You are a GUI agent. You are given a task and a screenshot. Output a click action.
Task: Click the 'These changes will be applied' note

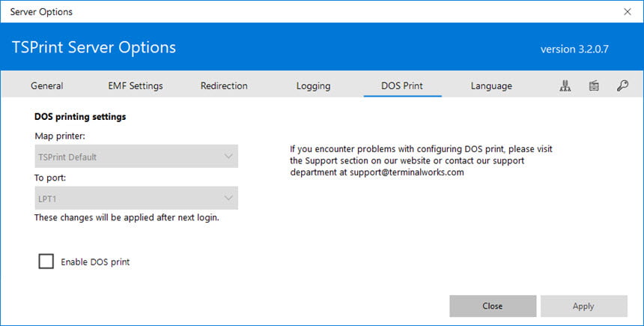tap(127, 217)
